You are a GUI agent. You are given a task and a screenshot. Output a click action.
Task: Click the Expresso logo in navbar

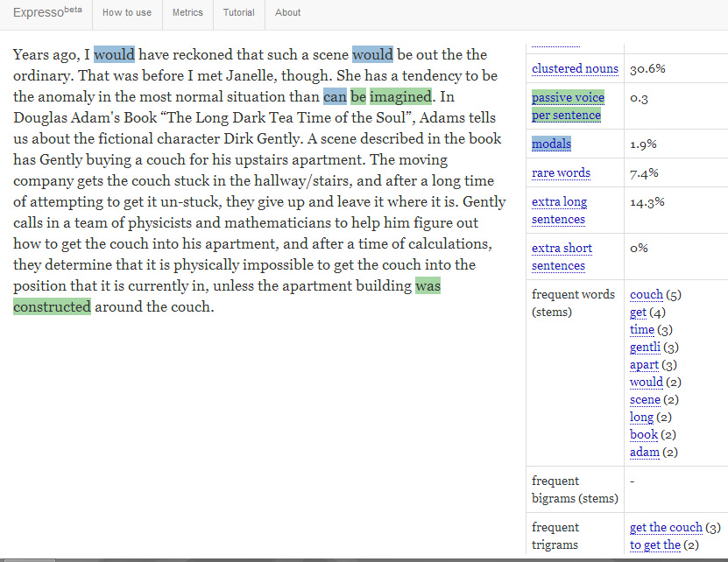(47, 13)
